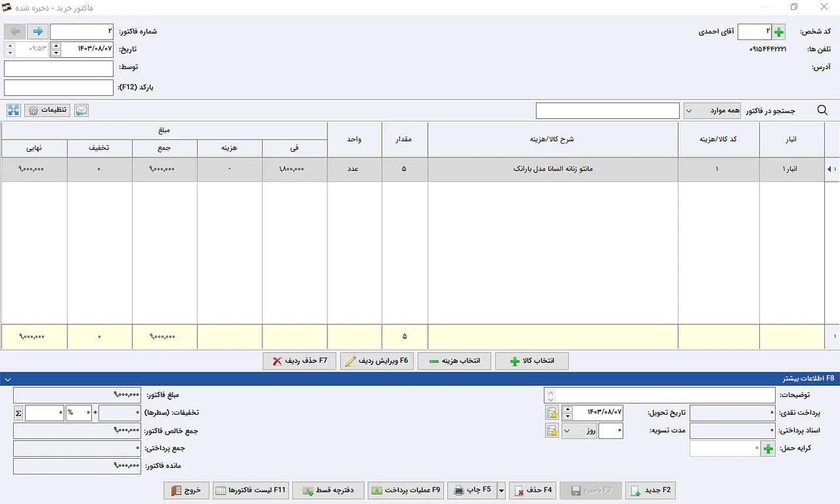Increase the تاریخ invoice date with up arrow
Screen dimensions: 840x504
pos(56,46)
